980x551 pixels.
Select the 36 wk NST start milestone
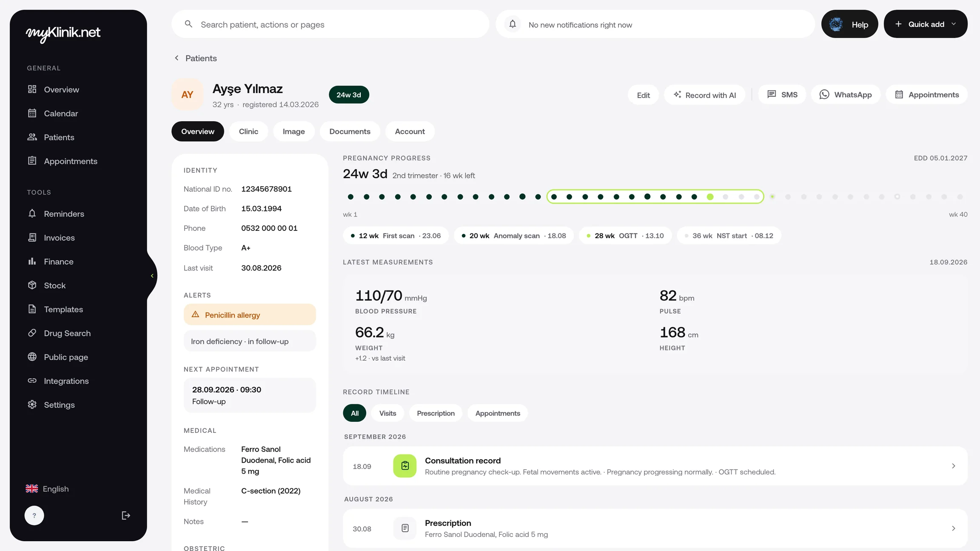pos(729,236)
